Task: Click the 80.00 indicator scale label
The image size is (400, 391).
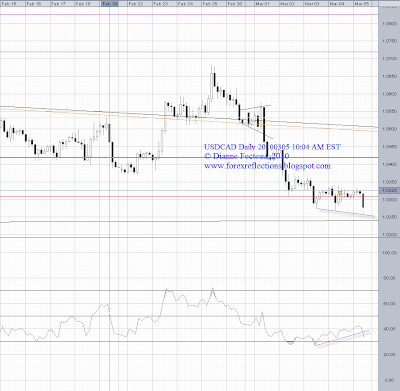Action: [x=390, y=278]
